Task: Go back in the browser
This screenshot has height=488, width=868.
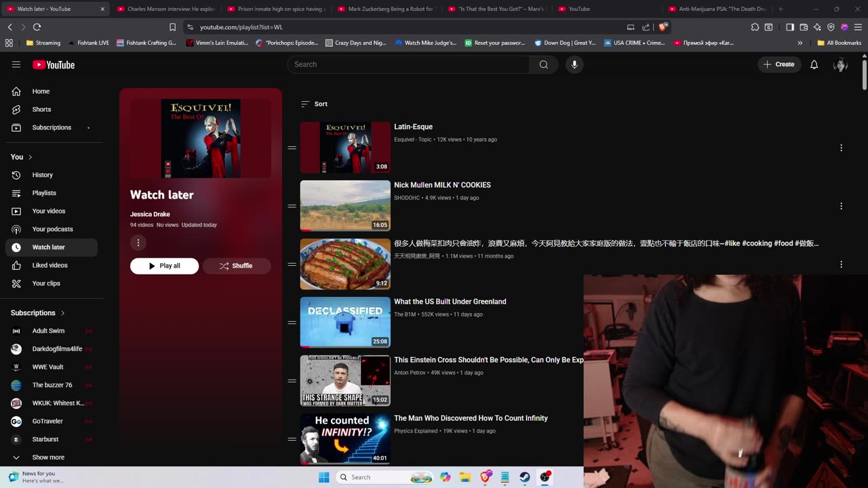Action: [10, 27]
